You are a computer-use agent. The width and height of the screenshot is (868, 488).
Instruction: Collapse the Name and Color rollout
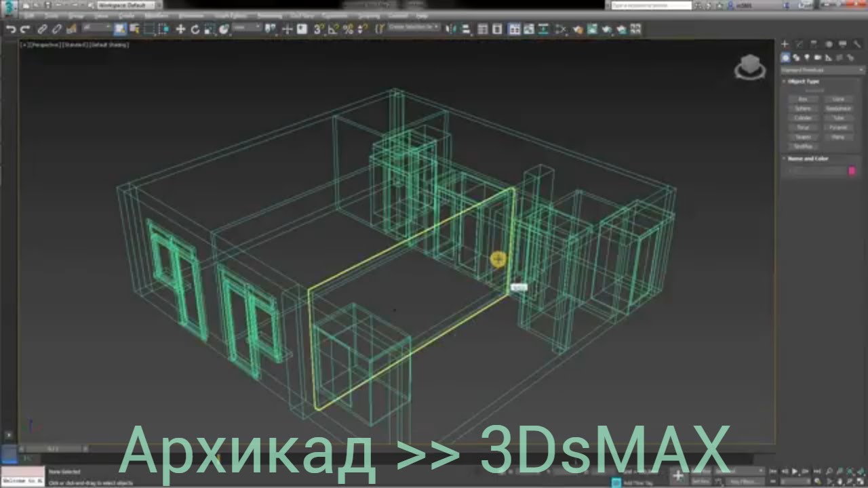pyautogui.click(x=808, y=159)
